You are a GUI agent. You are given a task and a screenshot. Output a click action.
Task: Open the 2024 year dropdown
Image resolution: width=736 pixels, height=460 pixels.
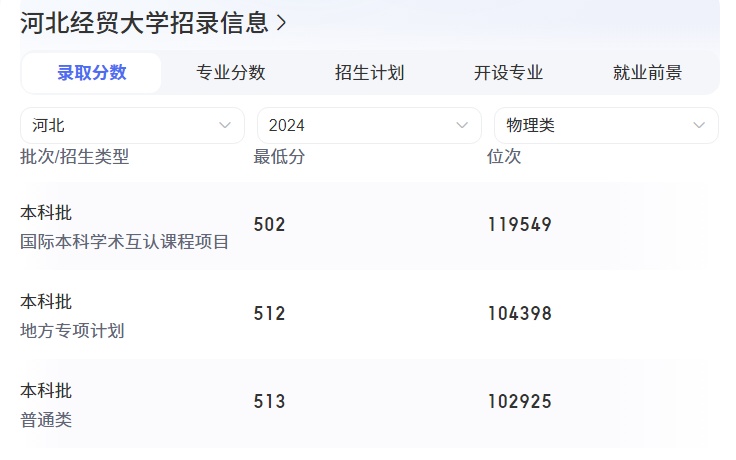(x=369, y=125)
